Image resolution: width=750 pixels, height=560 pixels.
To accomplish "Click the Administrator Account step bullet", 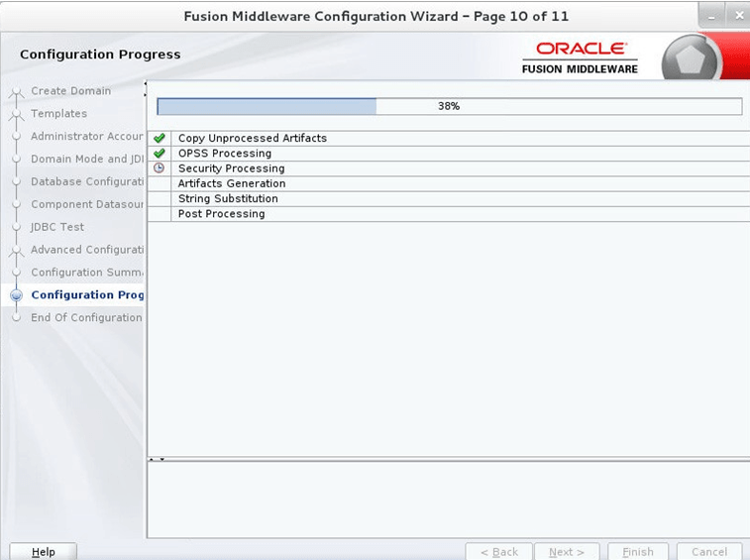I will pos(16,137).
